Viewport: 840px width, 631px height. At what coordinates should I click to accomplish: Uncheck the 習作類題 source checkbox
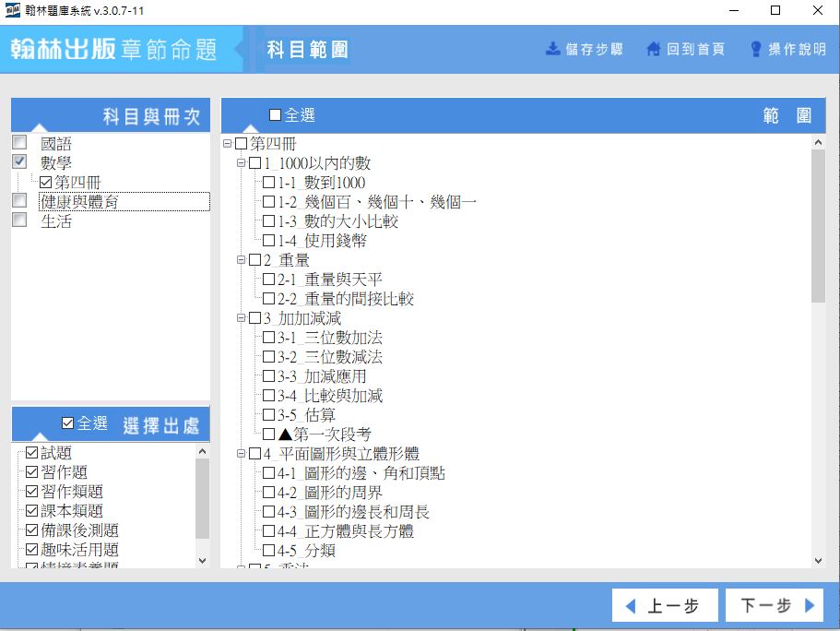coord(31,492)
